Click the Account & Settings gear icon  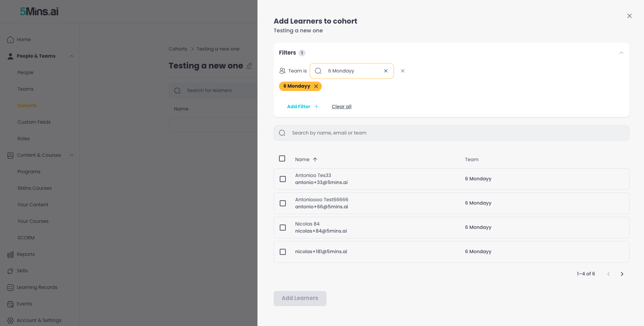10,320
